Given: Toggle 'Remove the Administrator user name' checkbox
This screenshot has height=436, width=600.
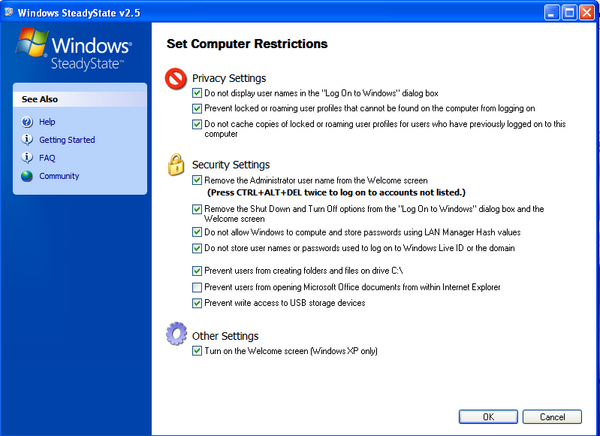Looking at the screenshot, I should (x=197, y=179).
